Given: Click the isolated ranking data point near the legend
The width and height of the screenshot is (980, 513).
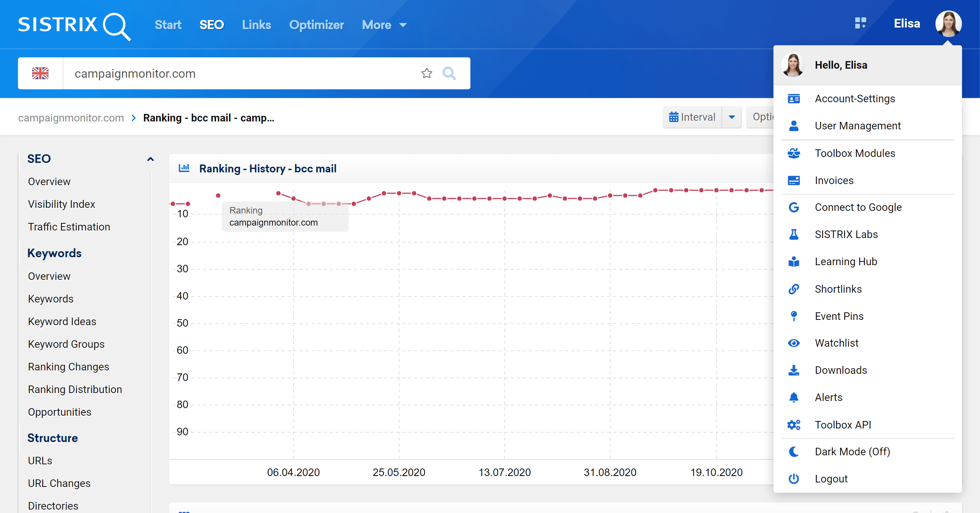Looking at the screenshot, I should coord(218,196).
